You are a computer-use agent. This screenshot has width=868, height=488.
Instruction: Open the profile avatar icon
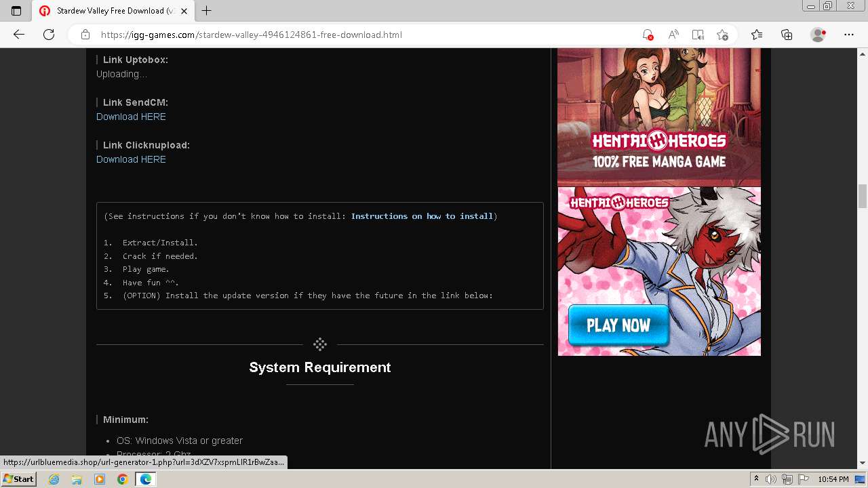(x=818, y=35)
